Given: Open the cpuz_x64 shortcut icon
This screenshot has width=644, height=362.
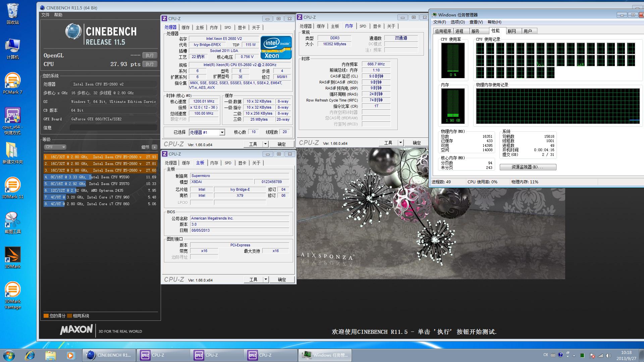Looking at the screenshot, I should pyautogui.click(x=13, y=121).
